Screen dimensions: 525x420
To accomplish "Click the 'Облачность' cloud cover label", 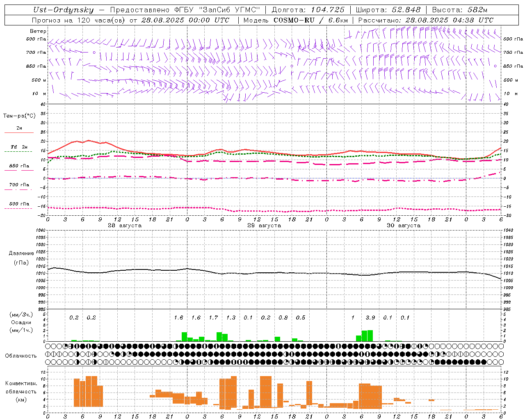I will tap(21, 356).
